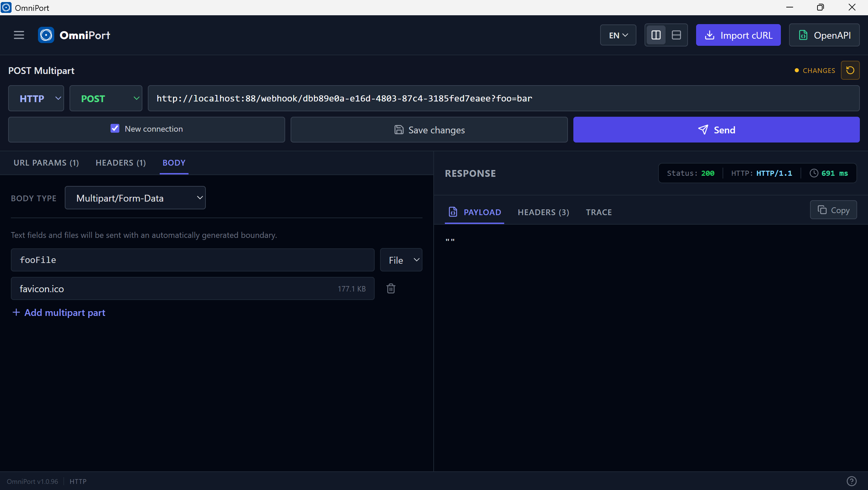The height and width of the screenshot is (490, 868).
Task: Click the Payload tab document icon
Action: 453,212
